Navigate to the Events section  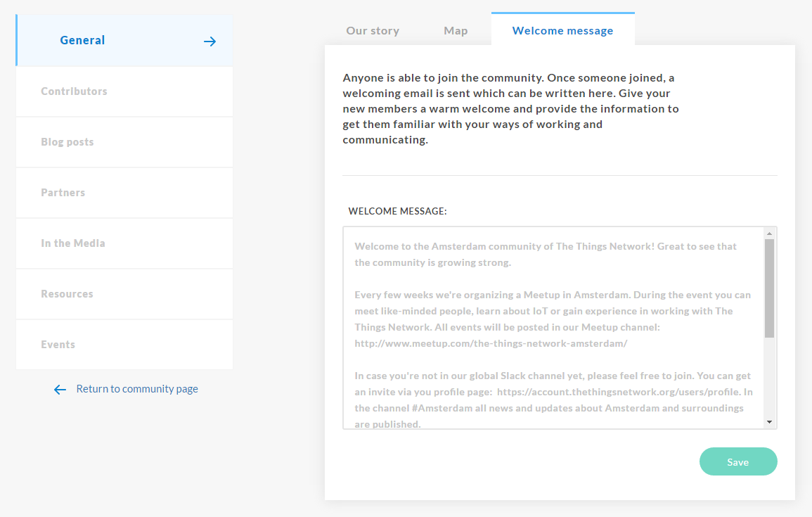(58, 345)
